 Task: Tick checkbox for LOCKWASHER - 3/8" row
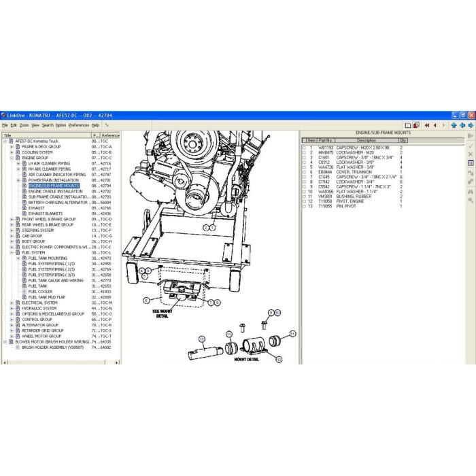coord(304,163)
